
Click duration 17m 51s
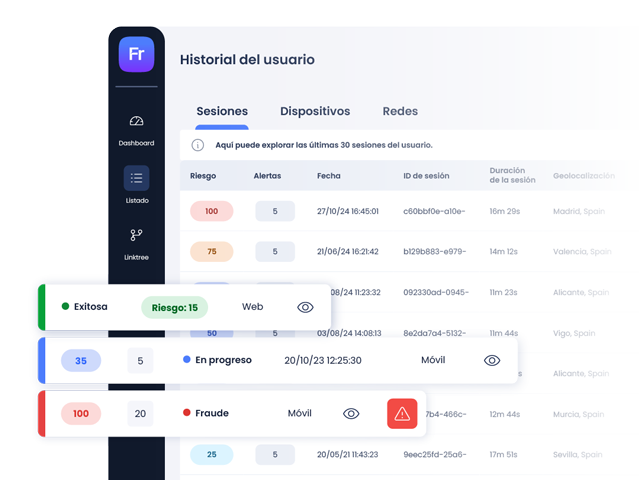[503, 454]
